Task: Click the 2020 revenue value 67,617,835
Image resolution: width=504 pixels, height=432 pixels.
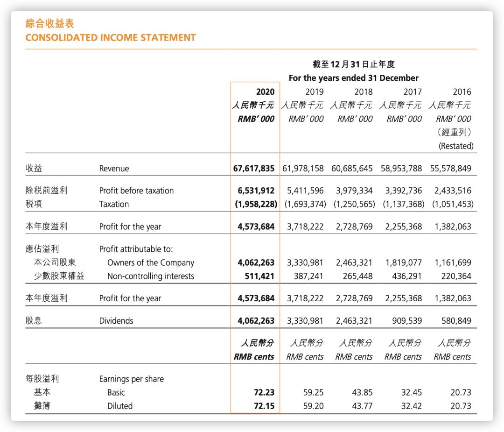Action: (x=254, y=168)
